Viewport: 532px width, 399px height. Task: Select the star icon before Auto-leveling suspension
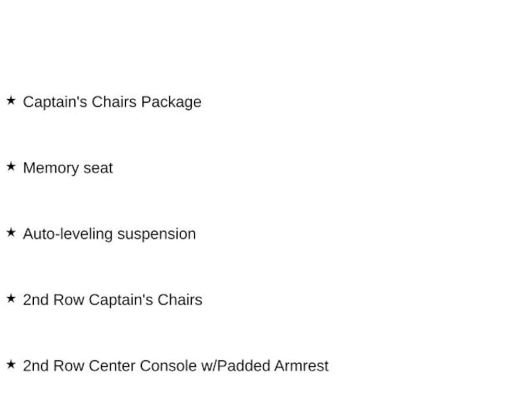pos(11,232)
